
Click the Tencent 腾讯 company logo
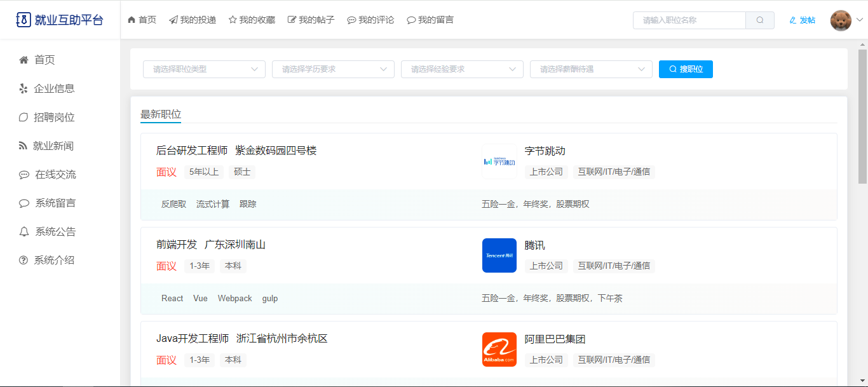499,255
